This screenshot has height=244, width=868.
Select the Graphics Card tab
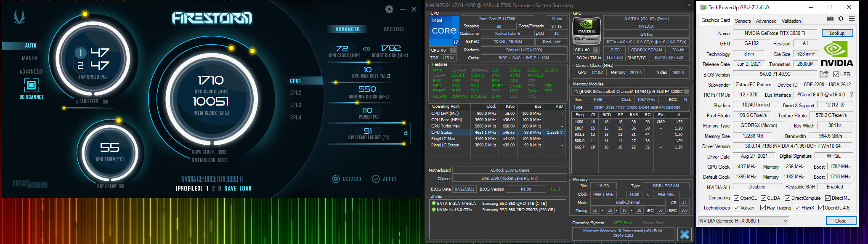point(715,20)
